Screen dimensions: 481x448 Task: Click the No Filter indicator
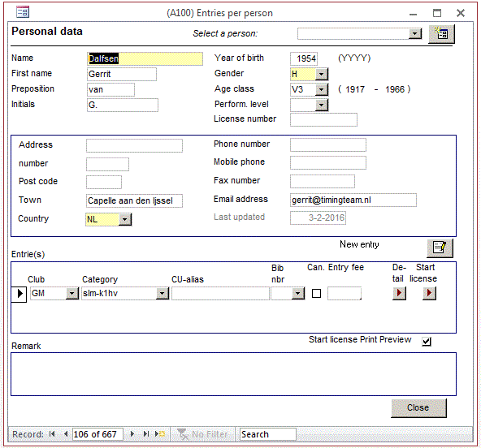[203, 434]
